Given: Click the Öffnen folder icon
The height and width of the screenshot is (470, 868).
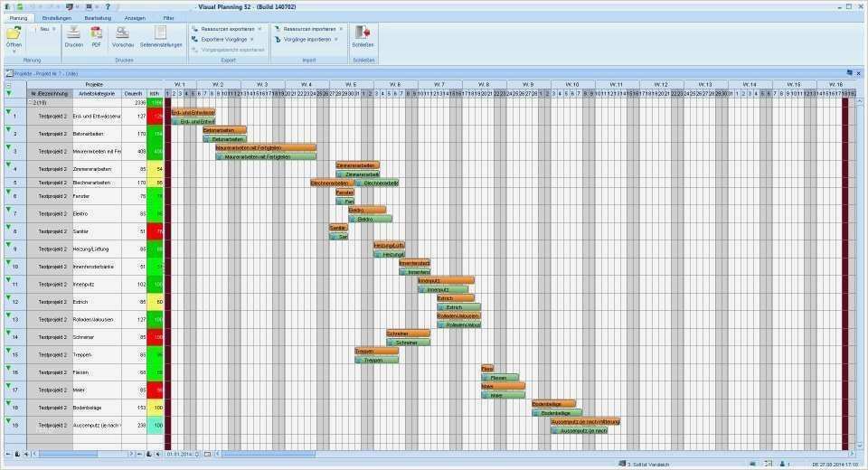Looking at the screenshot, I should (14, 33).
